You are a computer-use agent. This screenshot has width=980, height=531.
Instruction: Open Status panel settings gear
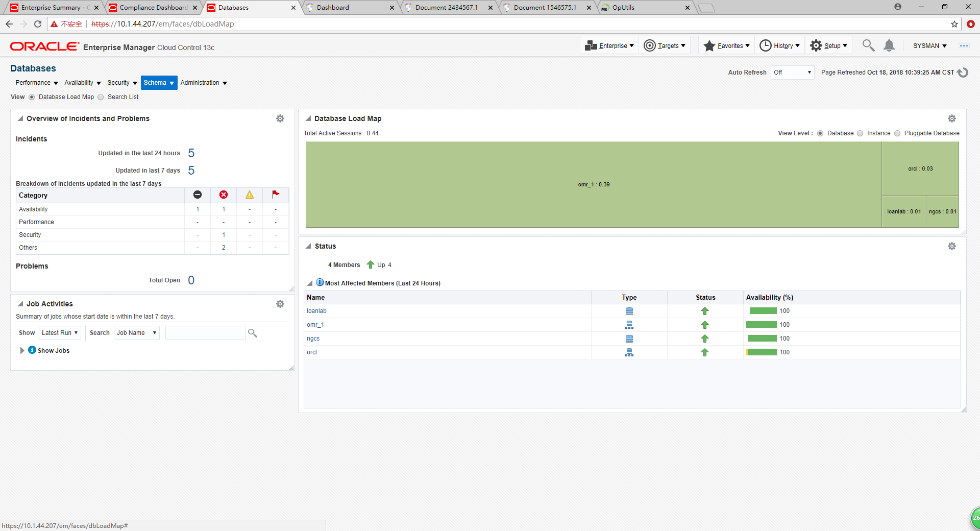tap(951, 246)
